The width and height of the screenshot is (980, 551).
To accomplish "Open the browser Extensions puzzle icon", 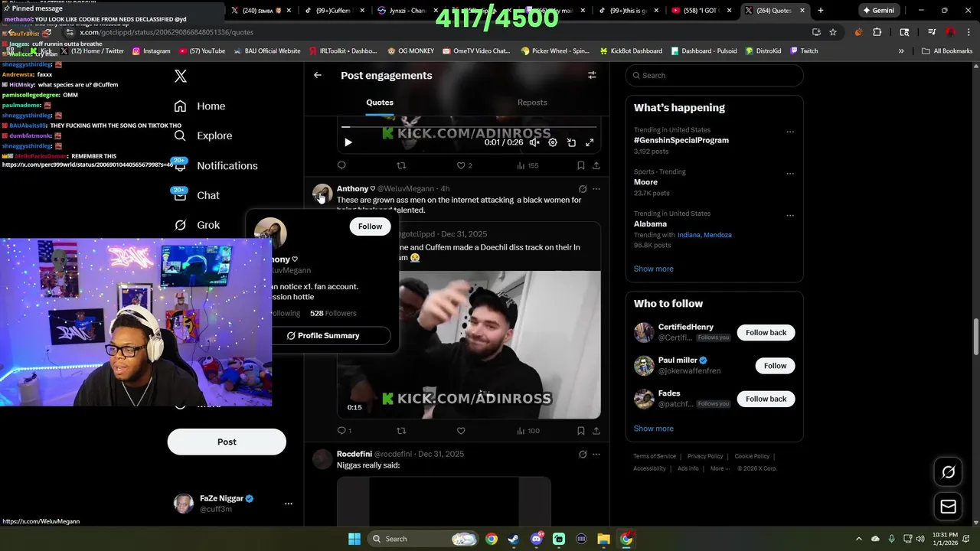I will click(x=877, y=32).
